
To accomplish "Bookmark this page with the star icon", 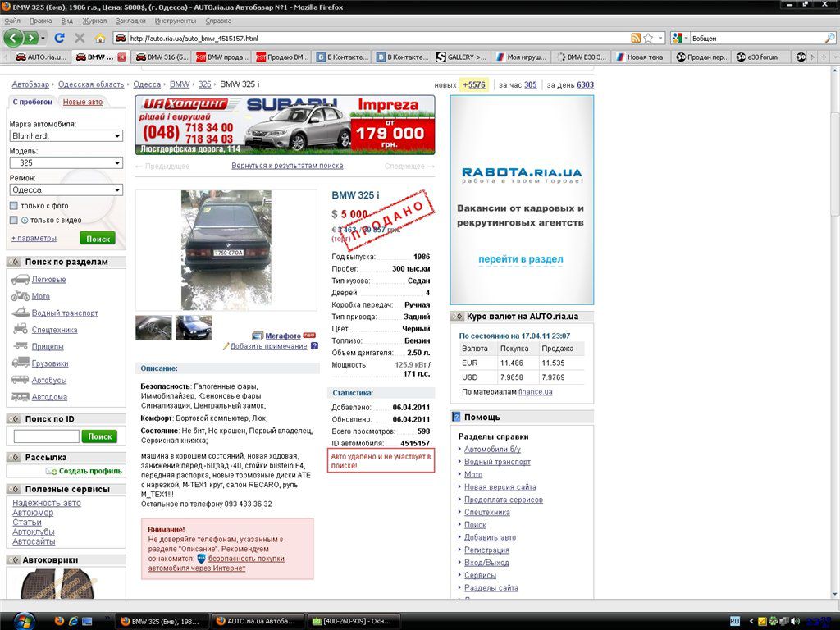I will click(648, 38).
